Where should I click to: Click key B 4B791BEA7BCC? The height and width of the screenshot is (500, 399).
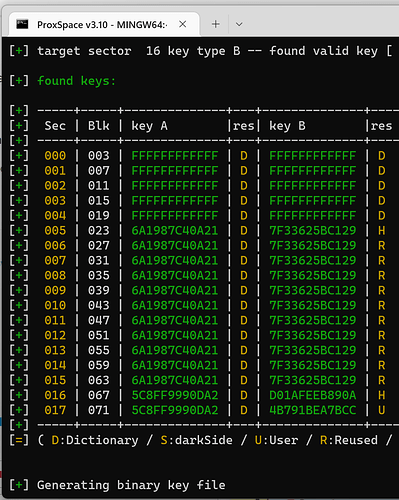(x=313, y=410)
